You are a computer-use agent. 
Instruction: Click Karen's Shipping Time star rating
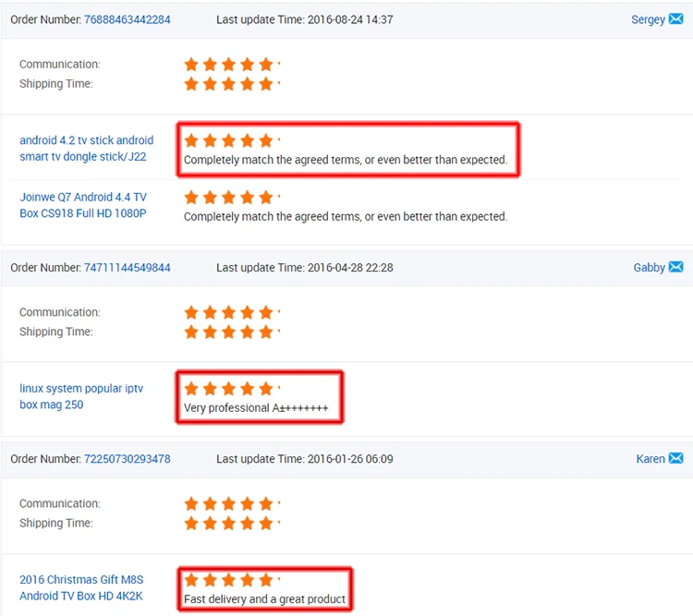coord(232,523)
